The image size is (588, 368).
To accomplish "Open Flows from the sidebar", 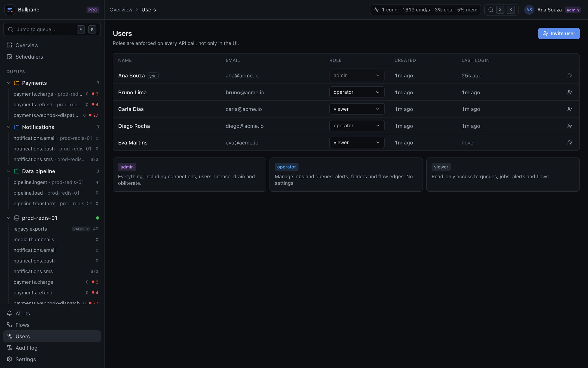I will 52,325.
